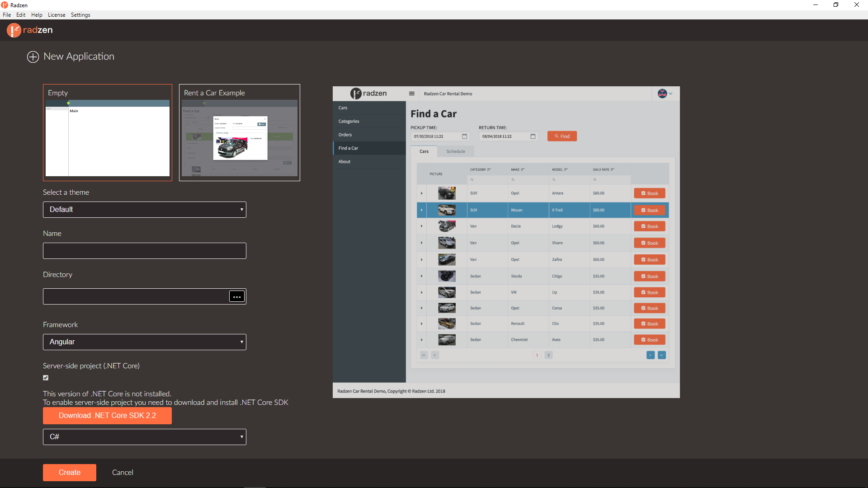868x488 pixels.
Task: Click page 1 in the pager
Action: pyautogui.click(x=537, y=355)
